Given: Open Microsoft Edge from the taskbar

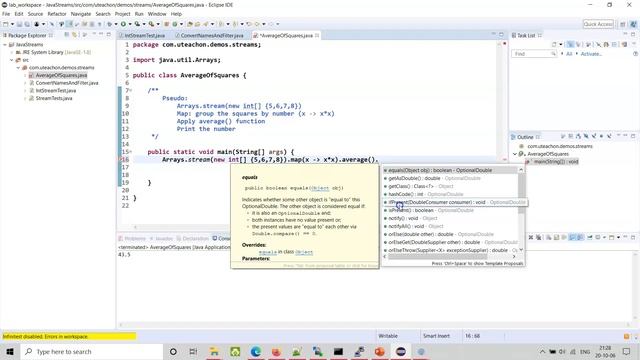Looking at the screenshot, I should [x=256, y=351].
